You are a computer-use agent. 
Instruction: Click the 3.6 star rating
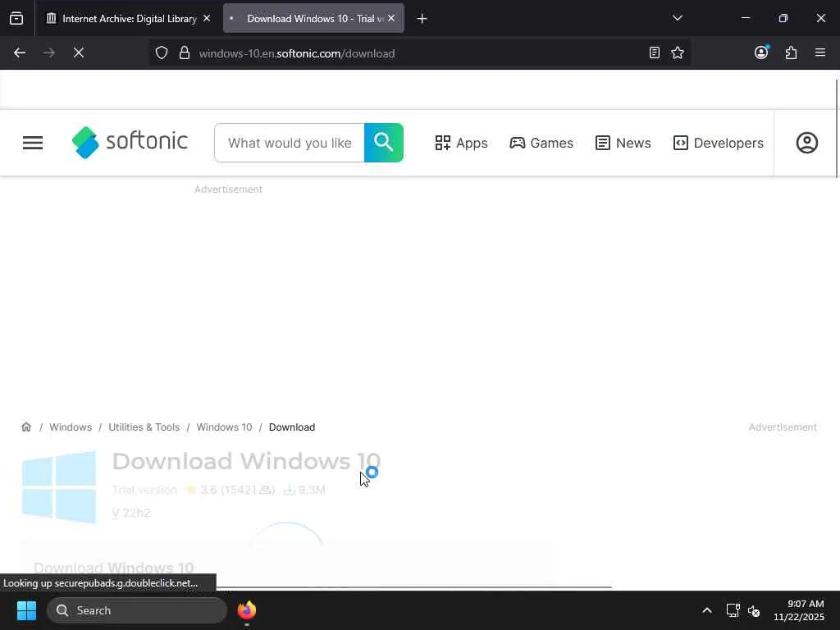230,490
